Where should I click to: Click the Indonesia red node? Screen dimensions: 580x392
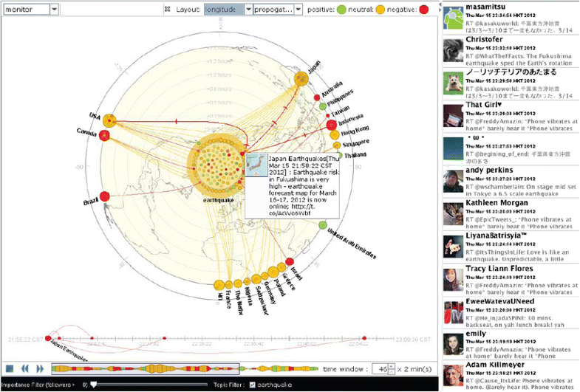tap(332, 125)
